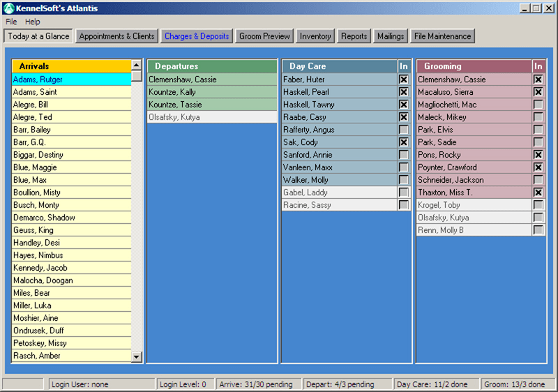Check Park, Elvis grooming In box
The image size is (558, 392).
click(x=538, y=130)
